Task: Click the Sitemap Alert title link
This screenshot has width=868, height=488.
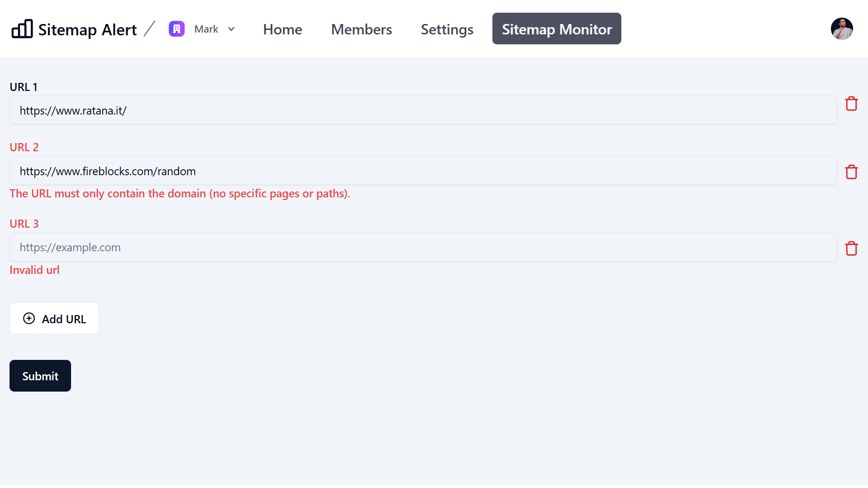Action: coord(87,30)
